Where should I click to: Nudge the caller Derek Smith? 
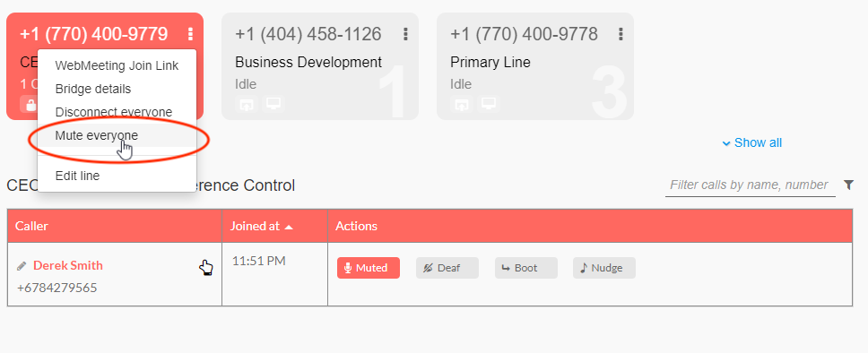point(604,268)
